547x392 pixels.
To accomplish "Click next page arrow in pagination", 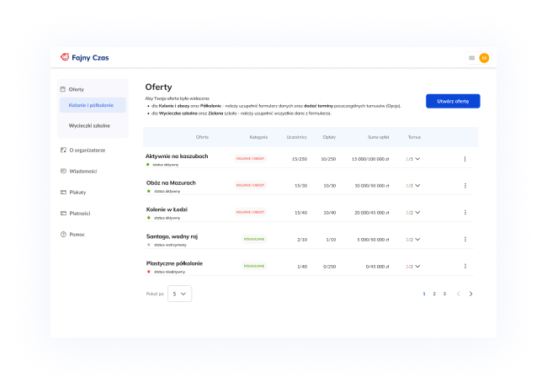I will 470,294.
